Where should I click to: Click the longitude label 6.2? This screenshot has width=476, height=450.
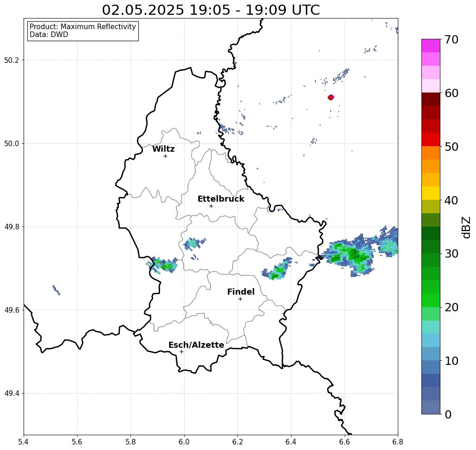[x=237, y=442]
